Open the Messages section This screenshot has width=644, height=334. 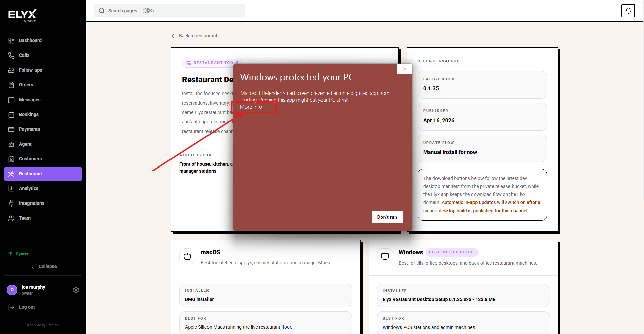pyautogui.click(x=43, y=100)
